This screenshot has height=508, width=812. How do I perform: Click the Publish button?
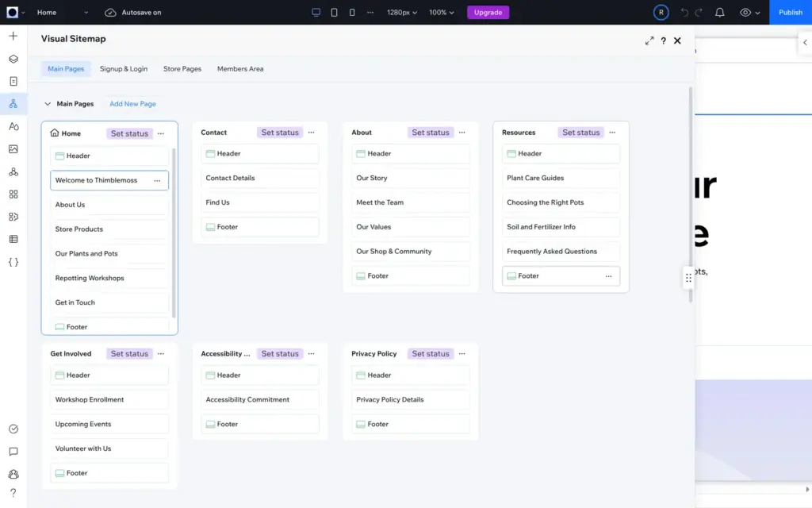coord(791,13)
